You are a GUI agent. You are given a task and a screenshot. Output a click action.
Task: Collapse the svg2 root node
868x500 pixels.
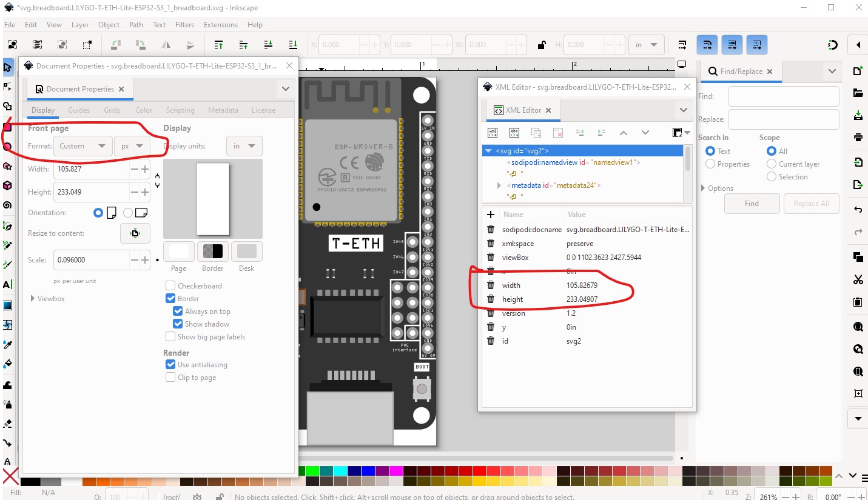pyautogui.click(x=488, y=151)
